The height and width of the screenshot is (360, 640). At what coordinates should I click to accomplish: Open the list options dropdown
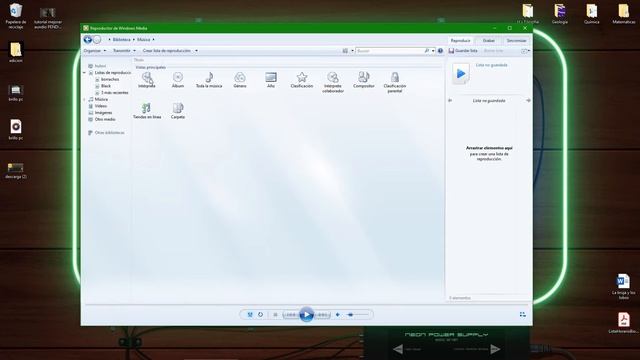click(526, 51)
